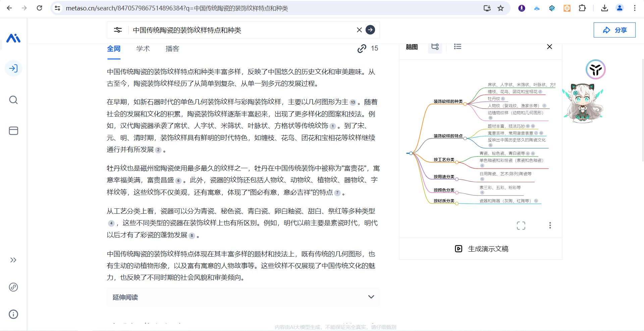Switch mind map to outline list view
Viewport: 644px width, 331px height.
(x=458, y=47)
